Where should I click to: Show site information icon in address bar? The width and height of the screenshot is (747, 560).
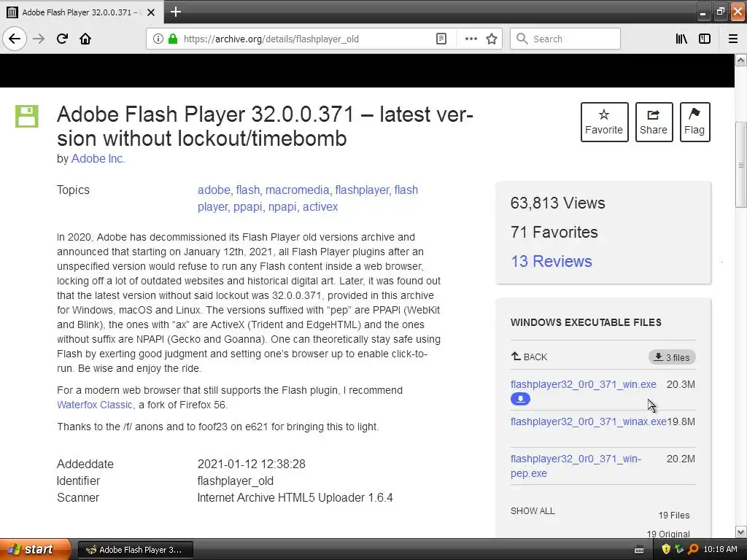coord(158,39)
